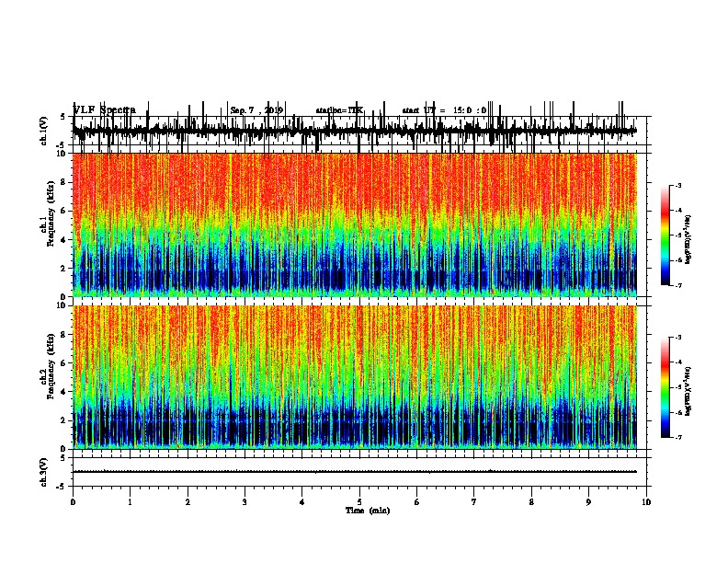Click the flat ch.3 voltage trace
This screenshot has width=728, height=563.
pos(354,472)
